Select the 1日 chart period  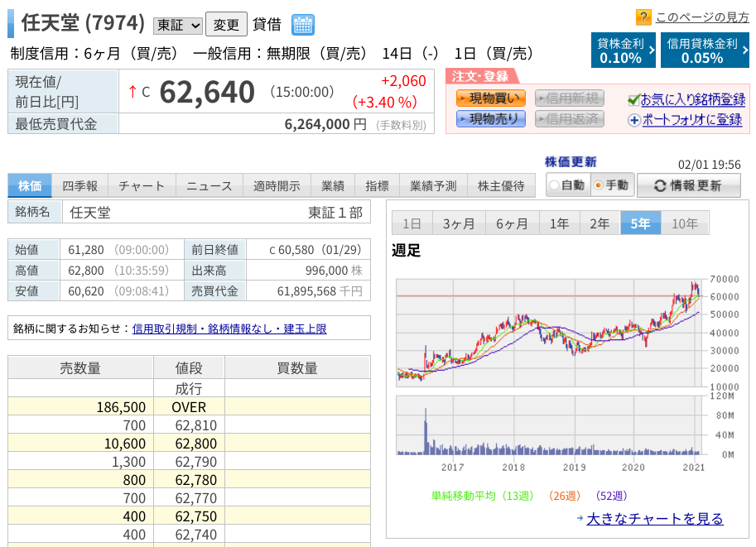click(412, 223)
